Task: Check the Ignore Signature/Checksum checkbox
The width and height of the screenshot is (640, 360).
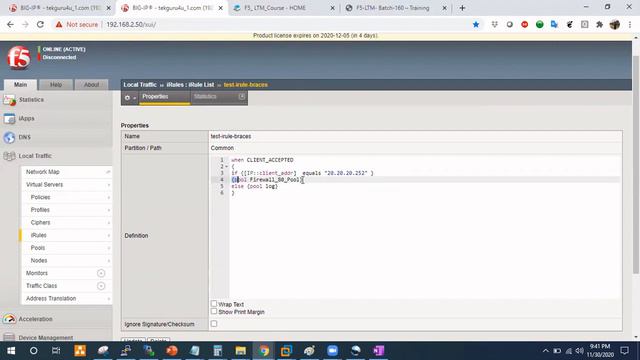Action: 214,324
